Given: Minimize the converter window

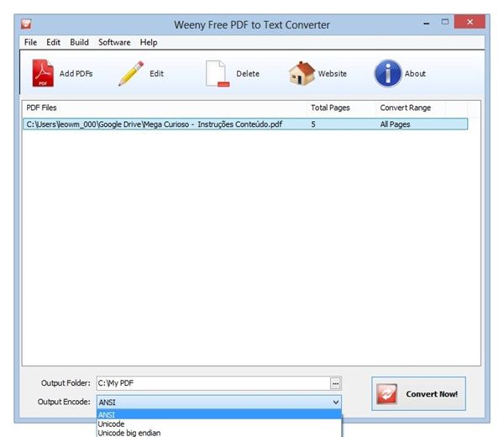Looking at the screenshot, I should pyautogui.click(x=426, y=23).
